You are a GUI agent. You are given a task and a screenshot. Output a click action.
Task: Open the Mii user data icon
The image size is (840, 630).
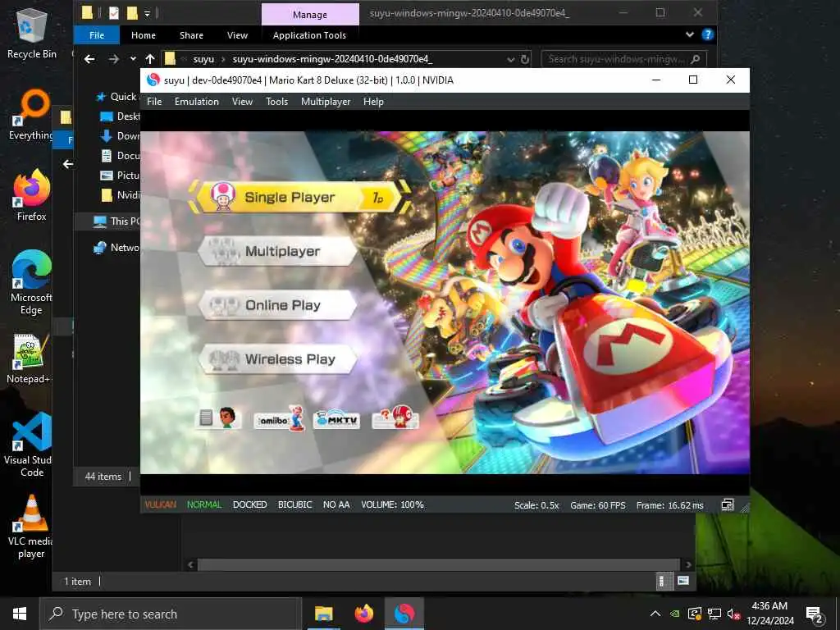pyautogui.click(x=217, y=418)
